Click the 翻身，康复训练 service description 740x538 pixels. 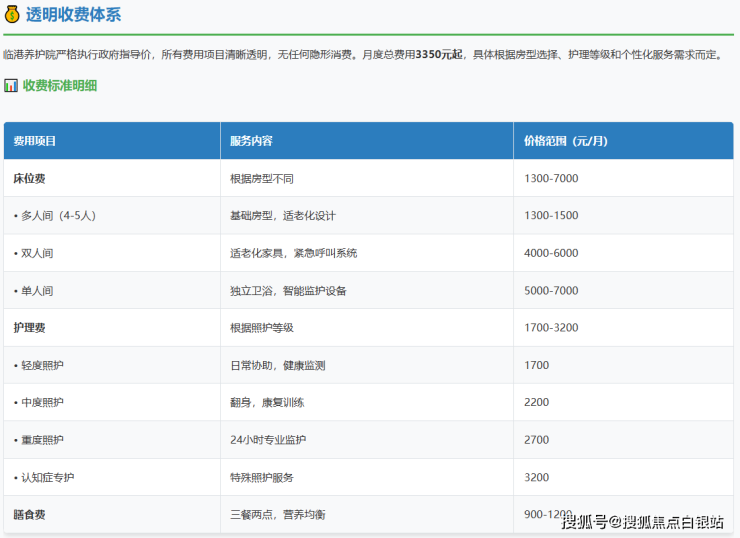tap(266, 402)
